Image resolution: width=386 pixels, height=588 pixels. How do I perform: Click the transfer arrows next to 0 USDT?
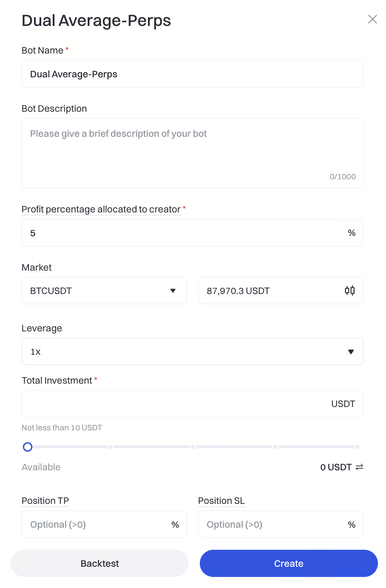pos(359,467)
